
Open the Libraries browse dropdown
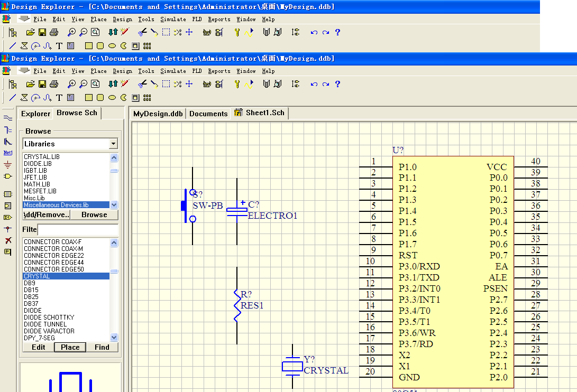point(113,144)
